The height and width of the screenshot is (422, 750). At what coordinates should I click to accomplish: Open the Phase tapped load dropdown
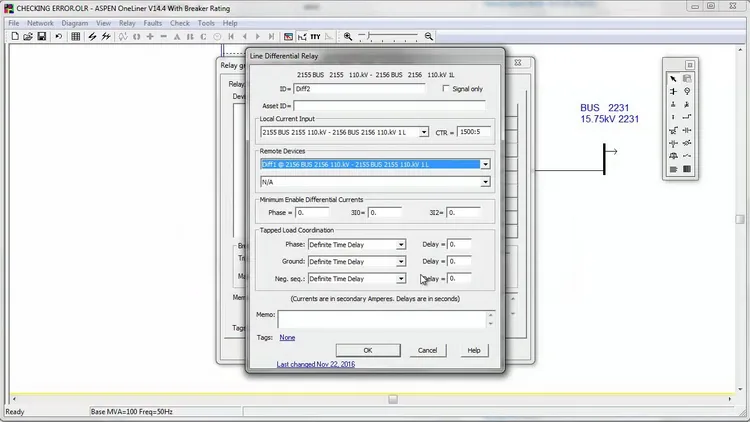(x=401, y=244)
